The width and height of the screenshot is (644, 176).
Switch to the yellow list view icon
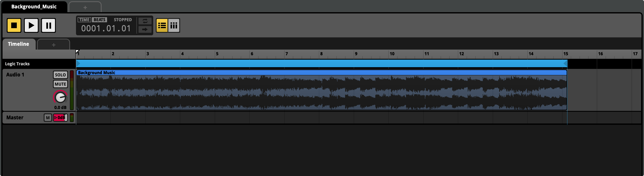(x=162, y=25)
